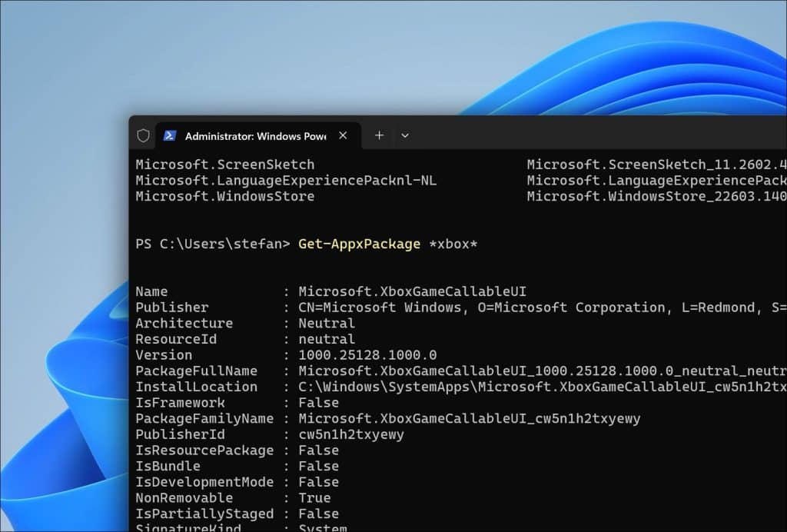
Task: Click the IsDevelopmentMode property label
Action: [x=204, y=482]
